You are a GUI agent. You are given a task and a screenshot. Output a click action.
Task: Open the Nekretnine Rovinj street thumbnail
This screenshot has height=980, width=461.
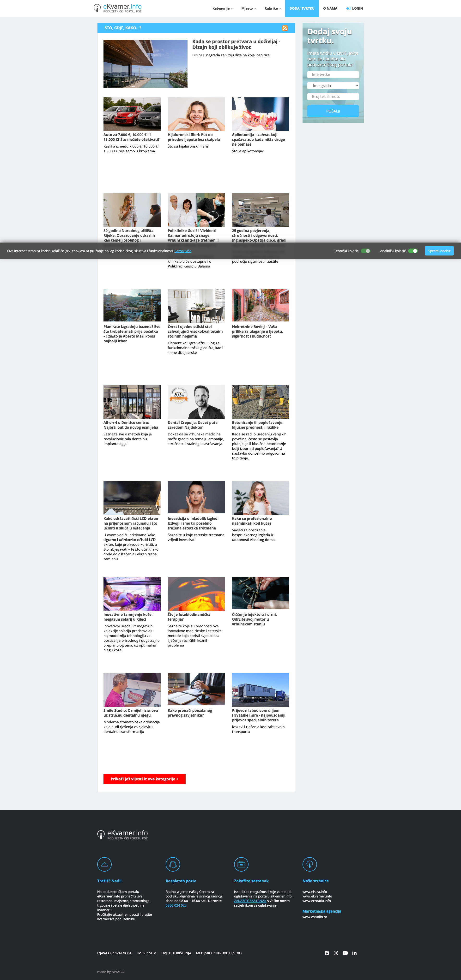(x=260, y=305)
